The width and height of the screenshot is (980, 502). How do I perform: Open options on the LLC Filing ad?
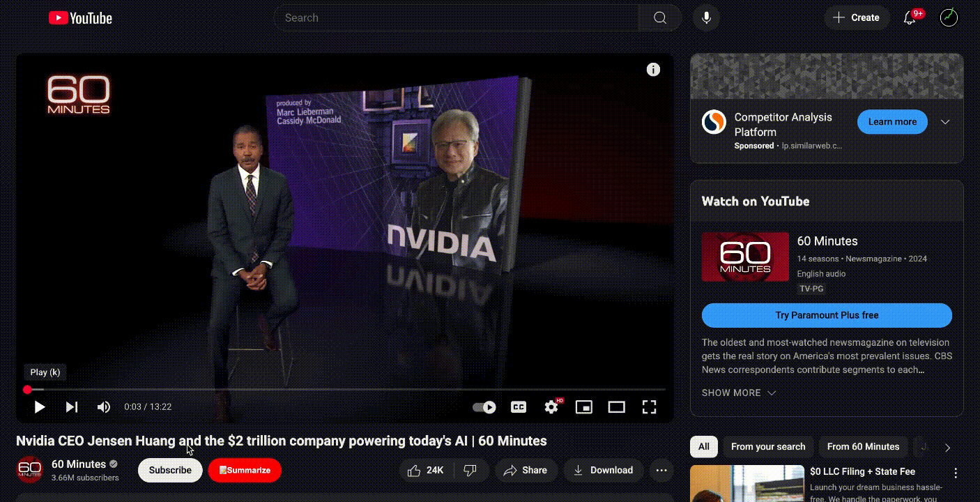[x=954, y=473]
